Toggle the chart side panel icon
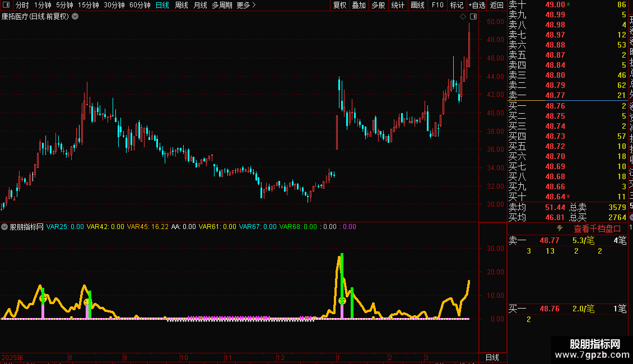The height and width of the screenshot is (364, 633). pos(473,17)
